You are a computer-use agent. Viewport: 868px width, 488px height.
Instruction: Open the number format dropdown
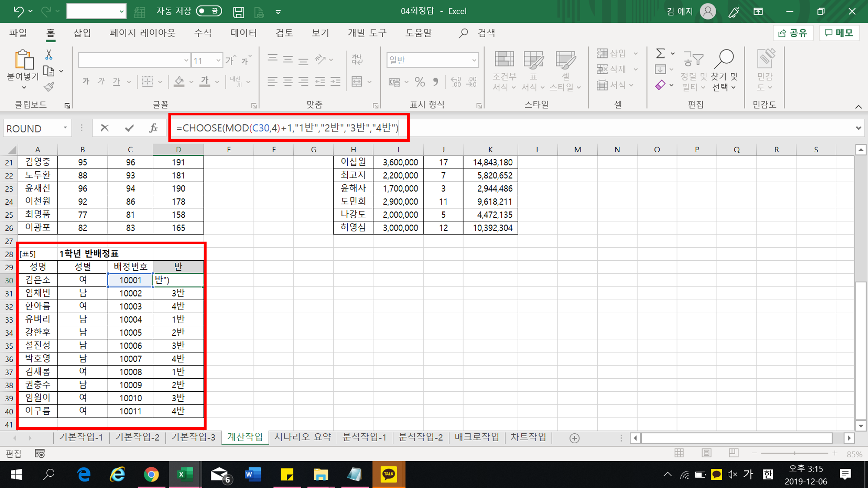point(474,60)
